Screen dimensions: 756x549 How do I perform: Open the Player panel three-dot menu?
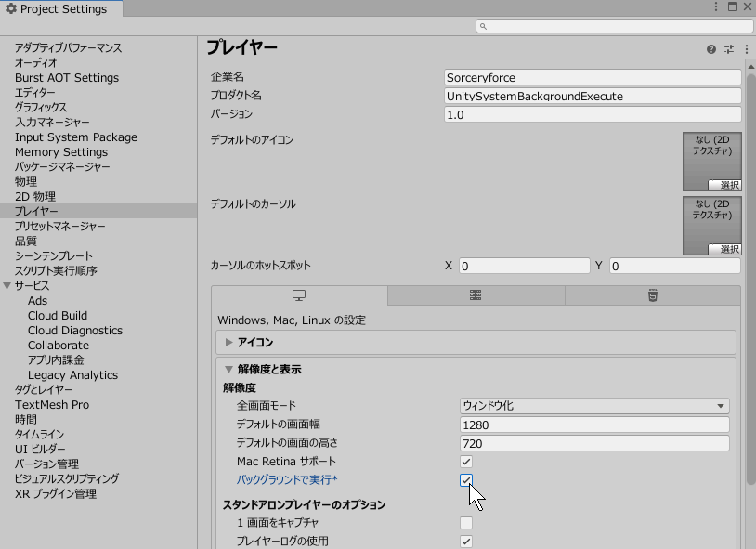(747, 49)
